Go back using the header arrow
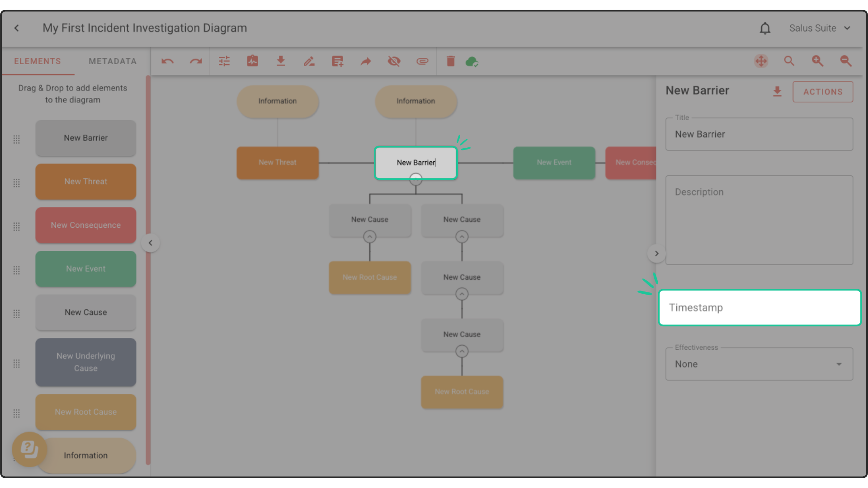 click(x=17, y=28)
